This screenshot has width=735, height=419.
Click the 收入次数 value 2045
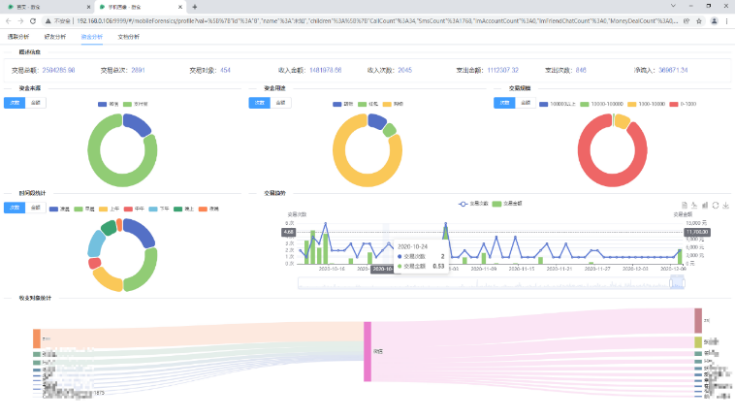coord(405,70)
